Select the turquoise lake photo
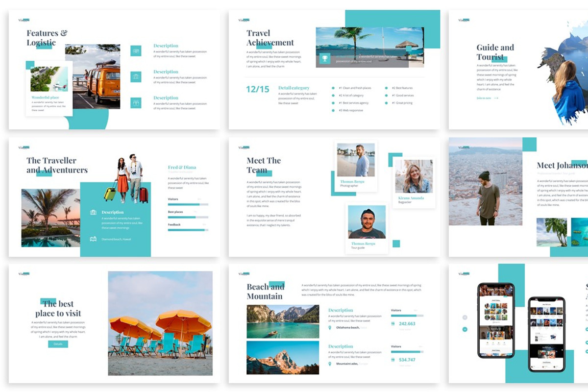The width and height of the screenshot is (588, 392). click(283, 321)
